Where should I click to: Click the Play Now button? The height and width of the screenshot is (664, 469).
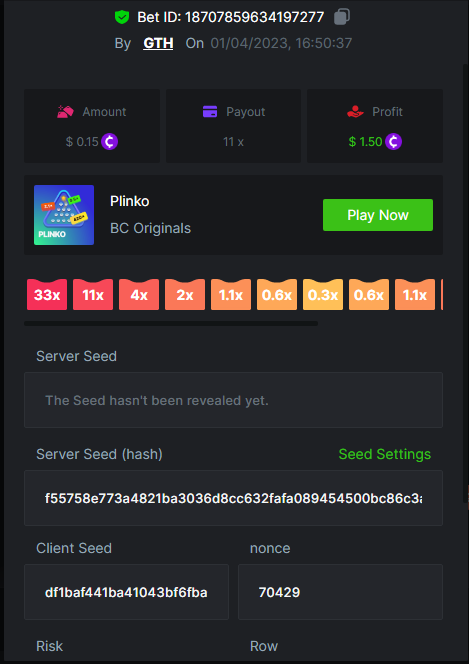click(x=378, y=215)
